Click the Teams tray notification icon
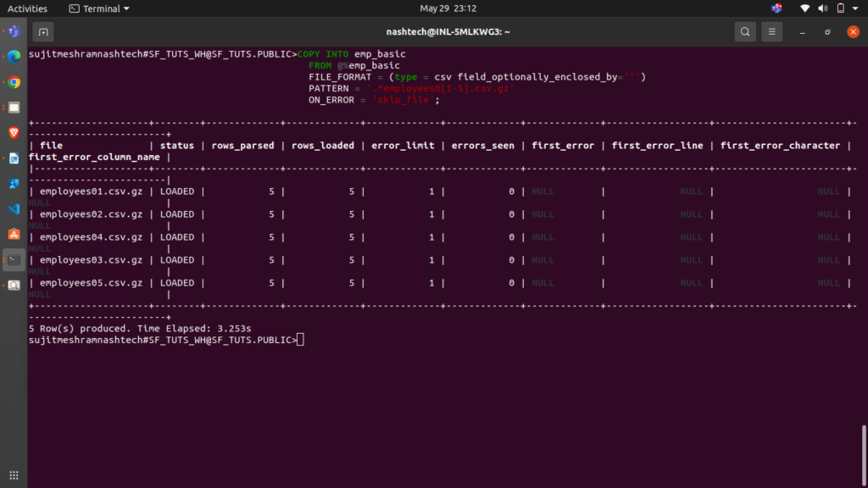The image size is (868, 488). (x=776, y=8)
